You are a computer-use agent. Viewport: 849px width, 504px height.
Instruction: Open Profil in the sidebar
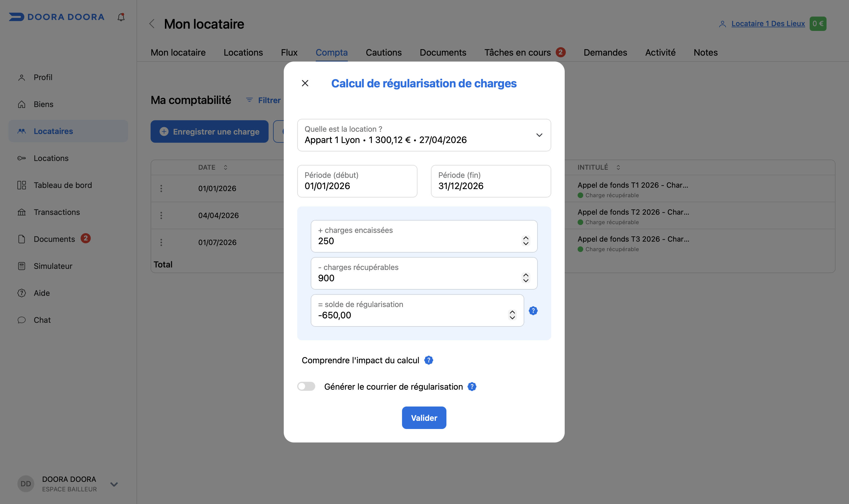68,78
